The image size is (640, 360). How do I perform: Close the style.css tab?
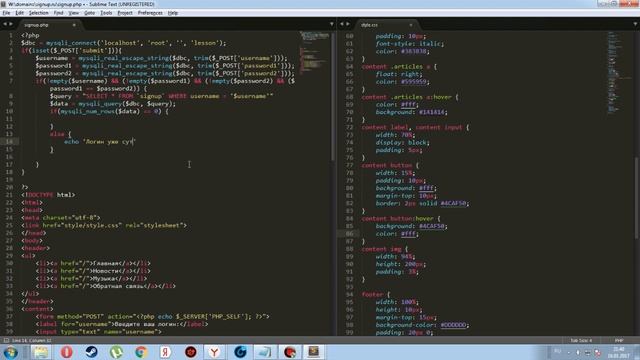coord(411,25)
